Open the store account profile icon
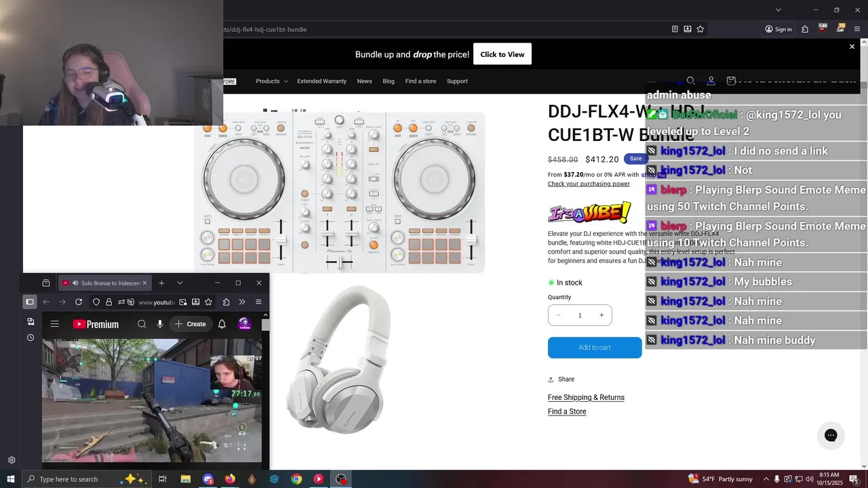 711,81
